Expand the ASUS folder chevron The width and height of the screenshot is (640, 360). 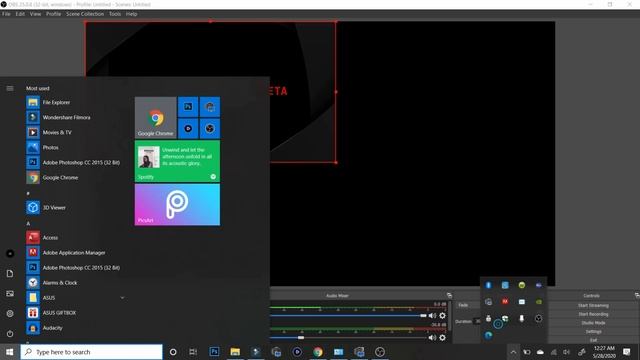click(122, 298)
